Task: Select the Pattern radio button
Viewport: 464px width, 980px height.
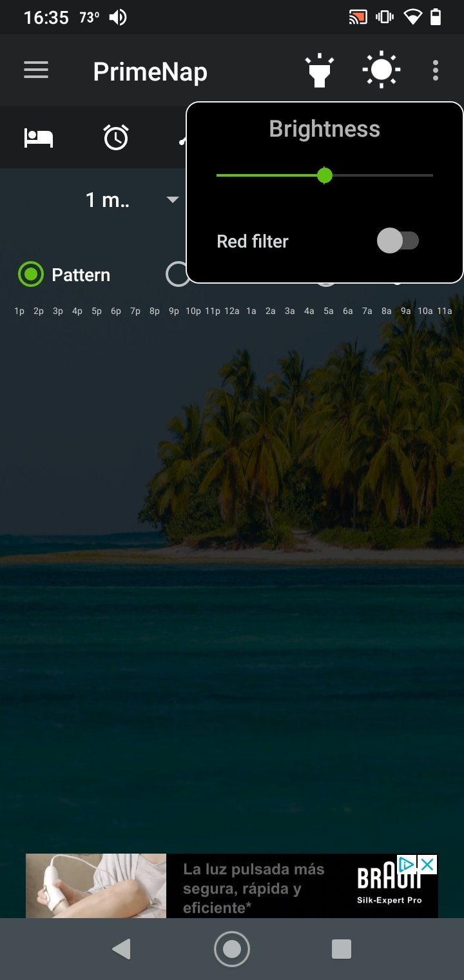Action: coord(31,275)
